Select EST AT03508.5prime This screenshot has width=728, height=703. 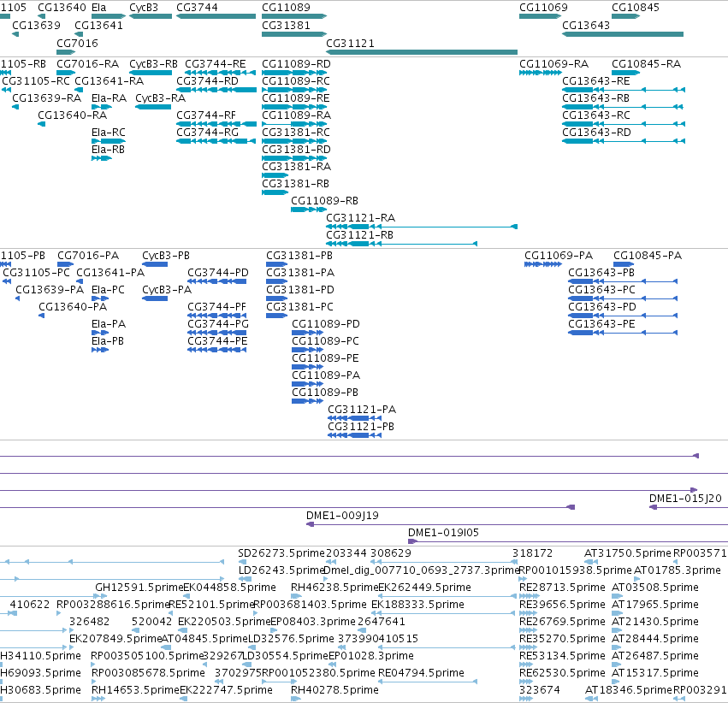click(x=655, y=588)
